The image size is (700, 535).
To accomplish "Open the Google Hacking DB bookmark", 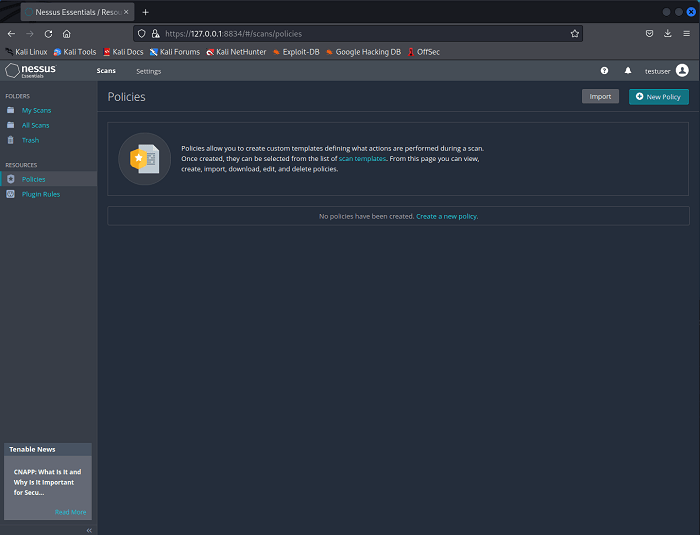I will pyautogui.click(x=363, y=52).
